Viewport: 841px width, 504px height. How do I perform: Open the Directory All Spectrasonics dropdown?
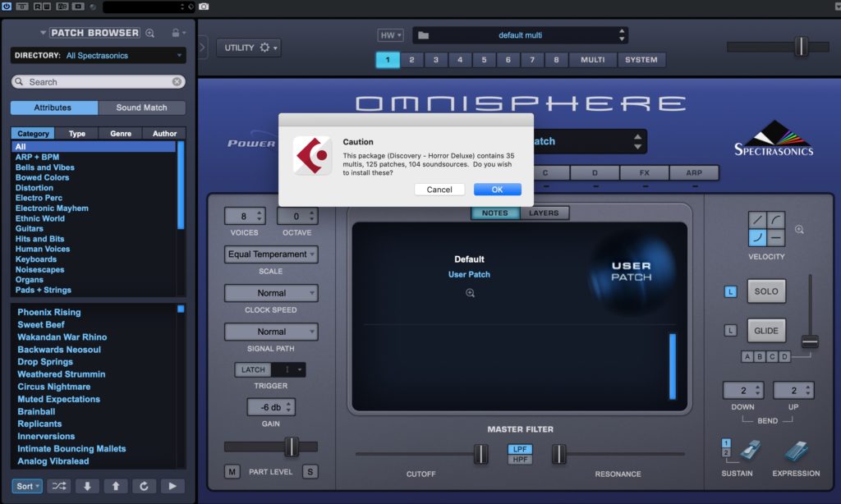[x=99, y=55]
